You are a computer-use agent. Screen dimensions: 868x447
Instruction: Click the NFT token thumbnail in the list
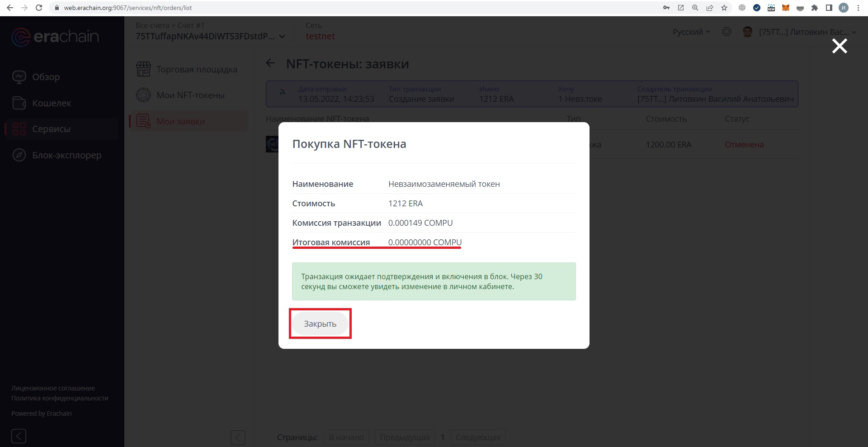pyautogui.click(x=272, y=144)
